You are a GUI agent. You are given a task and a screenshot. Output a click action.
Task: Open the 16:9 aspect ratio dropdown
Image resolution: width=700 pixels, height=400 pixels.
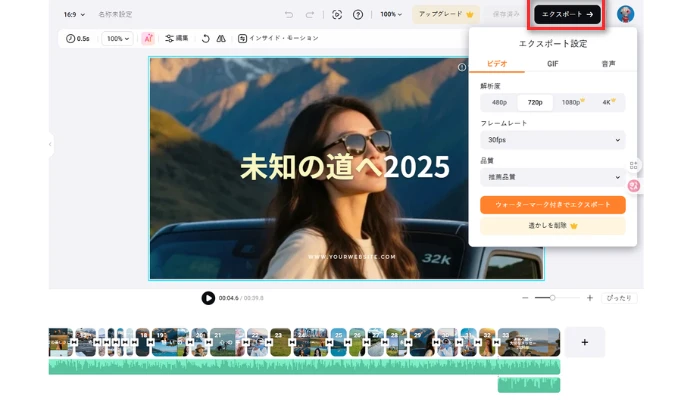pos(75,15)
